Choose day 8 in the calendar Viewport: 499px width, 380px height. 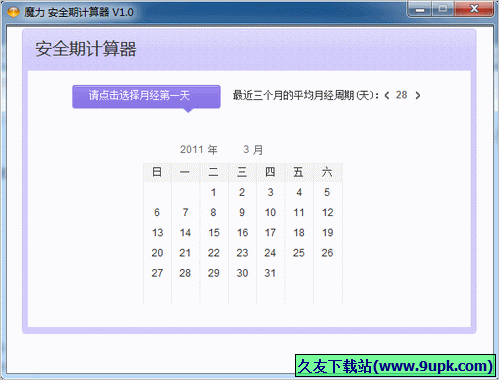coord(213,212)
